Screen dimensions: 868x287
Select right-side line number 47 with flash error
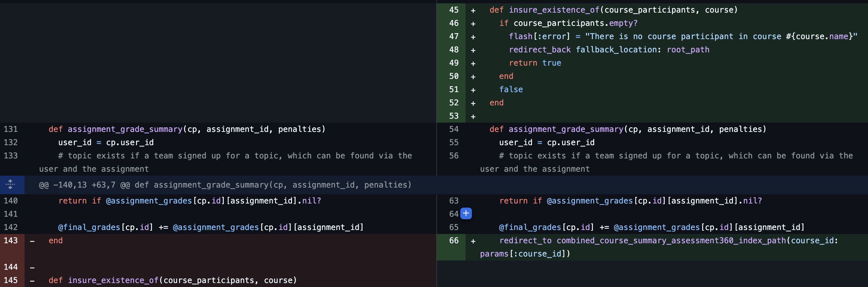[454, 36]
